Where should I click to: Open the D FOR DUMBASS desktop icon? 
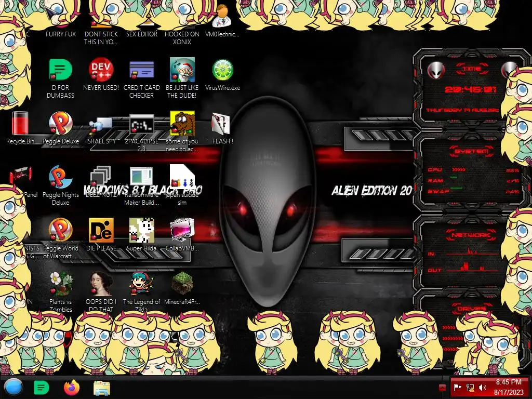tap(60, 70)
